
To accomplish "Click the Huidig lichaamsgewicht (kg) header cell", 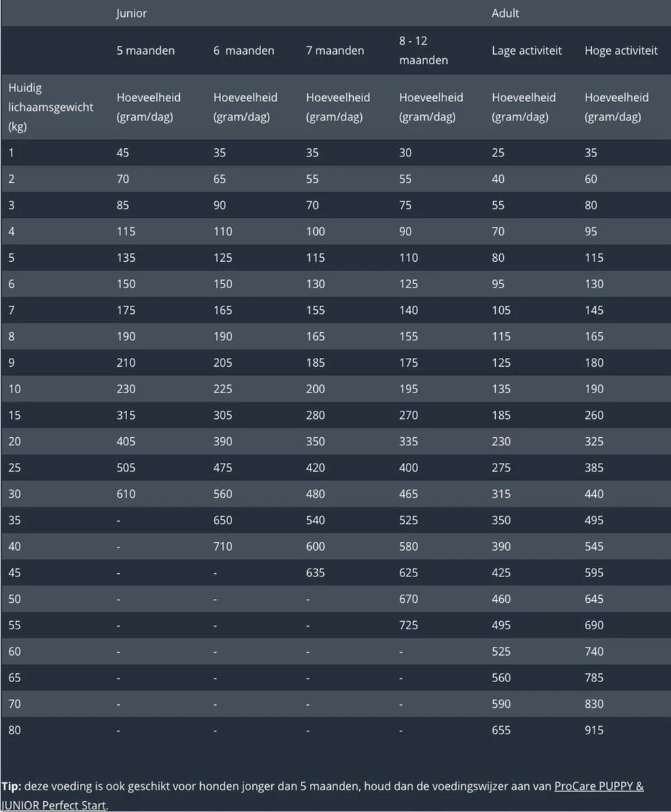I will coord(51,107).
